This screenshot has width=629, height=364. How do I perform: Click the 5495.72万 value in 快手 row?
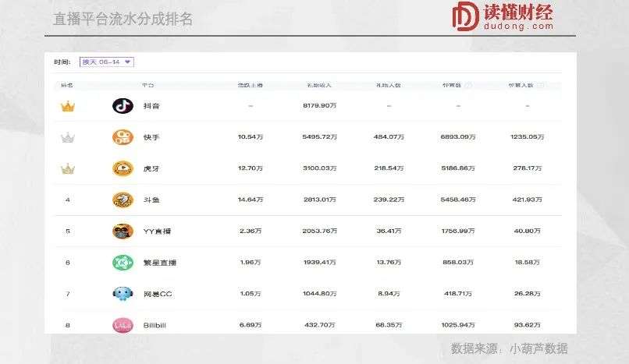[x=320, y=137]
